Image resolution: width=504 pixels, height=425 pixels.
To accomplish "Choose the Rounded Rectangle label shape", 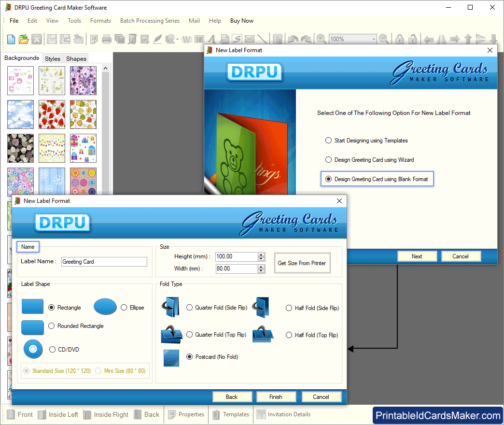I will (x=76, y=326).
